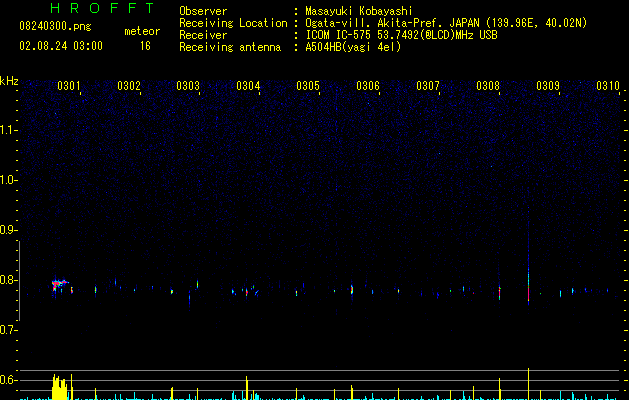Select the A504HB(yagi 4el) antenna text
Viewport: 629px width, 400px height.
(x=353, y=47)
